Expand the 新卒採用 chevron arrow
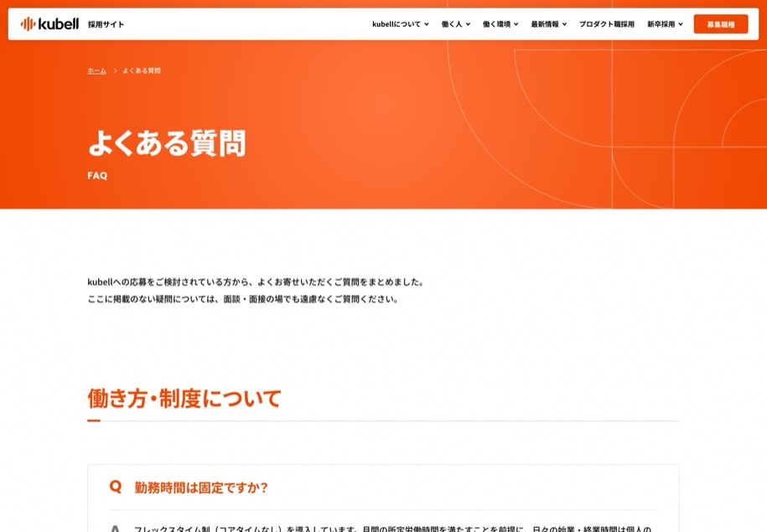This screenshot has height=532, width=767. [681, 24]
